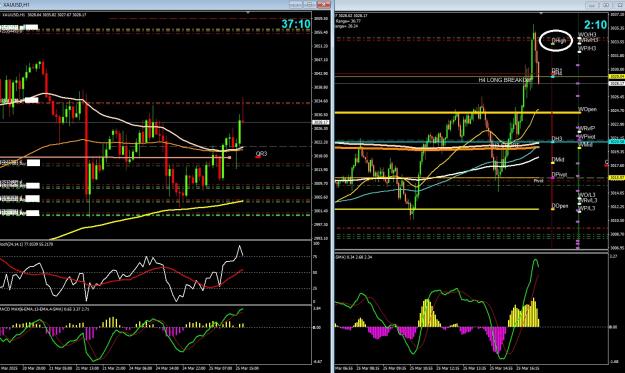
Task: Minimize the XAUUSD,H1 chart window
Action: point(295,4)
